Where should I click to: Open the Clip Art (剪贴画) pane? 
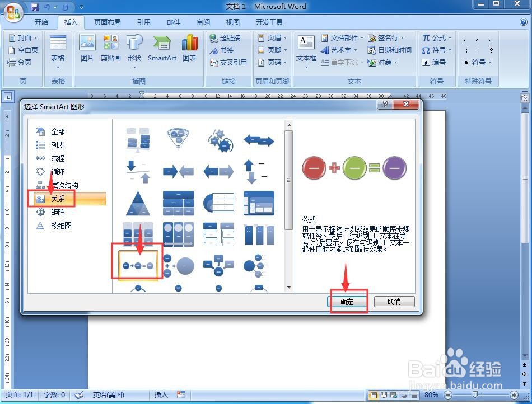(x=111, y=48)
